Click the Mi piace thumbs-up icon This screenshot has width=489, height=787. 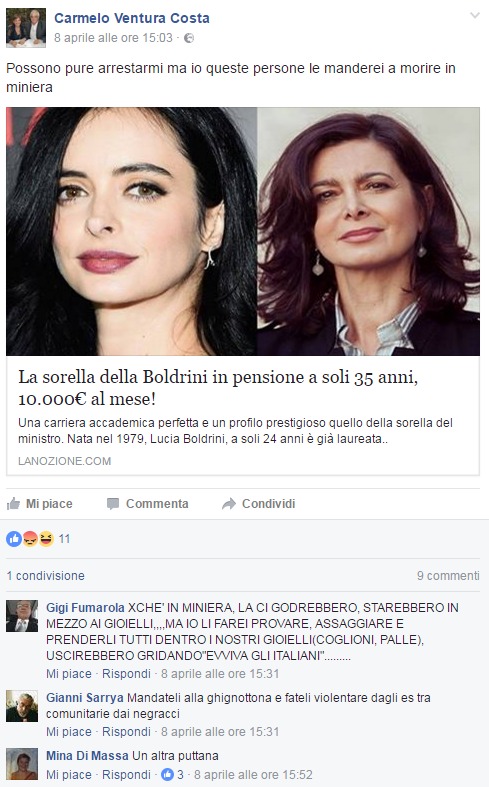[x=14, y=503]
